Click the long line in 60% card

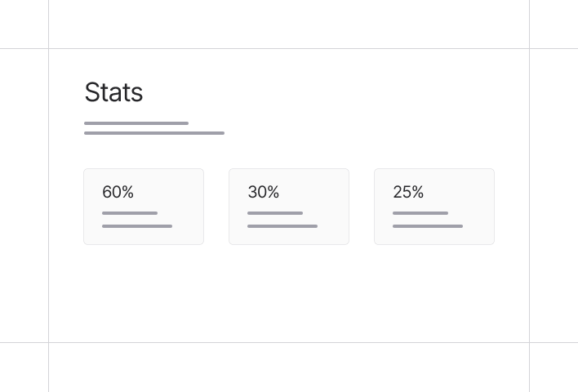137,226
